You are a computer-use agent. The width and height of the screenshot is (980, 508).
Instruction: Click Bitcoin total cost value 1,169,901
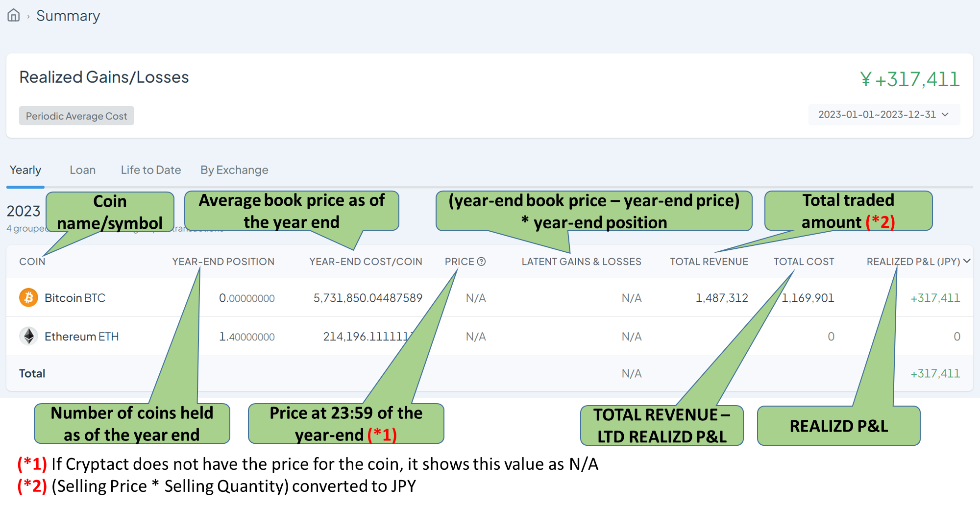point(808,298)
